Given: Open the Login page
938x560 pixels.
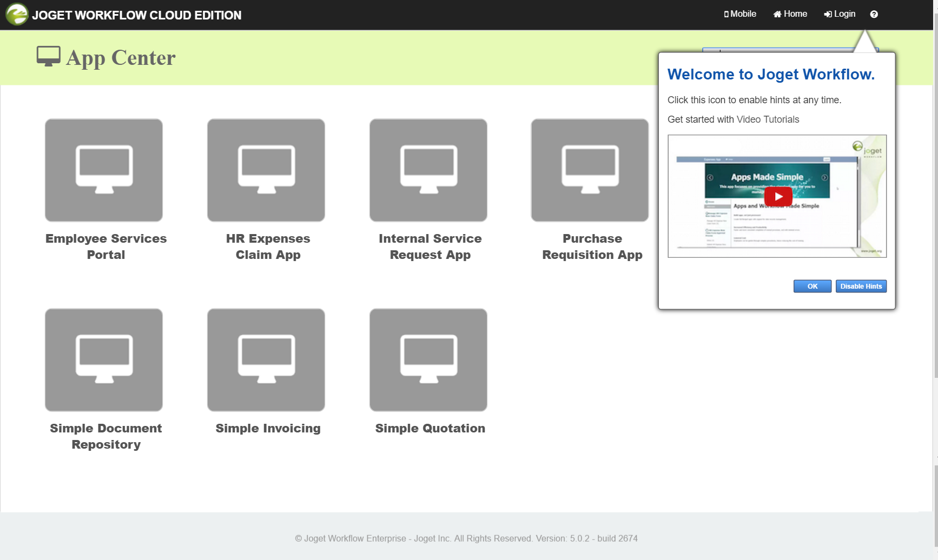Looking at the screenshot, I should click(x=840, y=14).
